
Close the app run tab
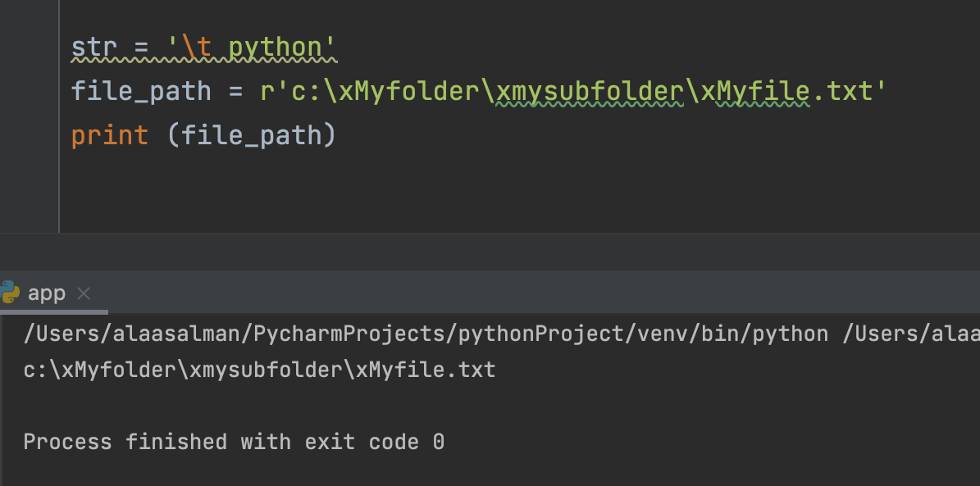[x=83, y=293]
